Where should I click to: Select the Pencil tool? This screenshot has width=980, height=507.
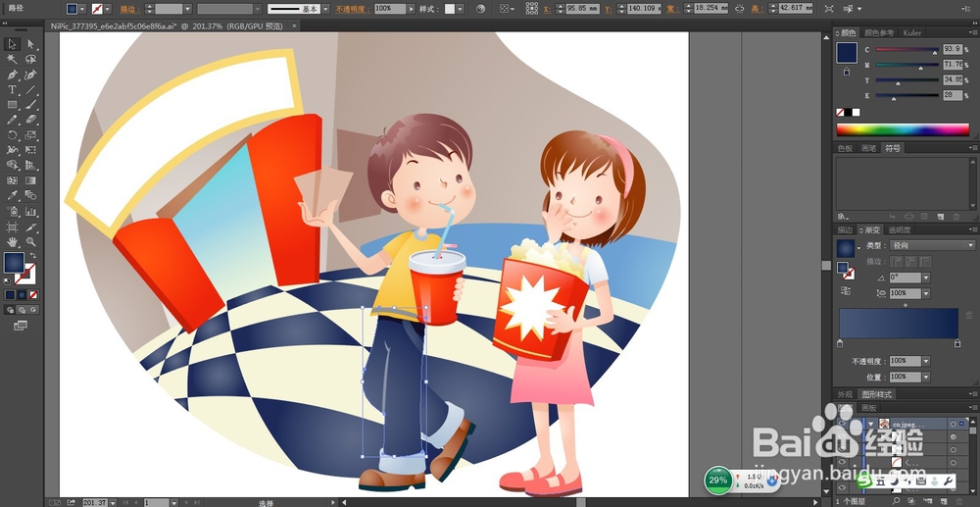click(x=12, y=120)
